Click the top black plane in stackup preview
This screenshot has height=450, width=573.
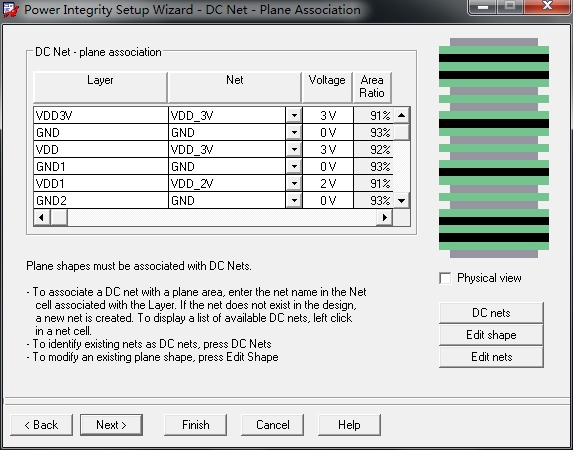pos(494,58)
